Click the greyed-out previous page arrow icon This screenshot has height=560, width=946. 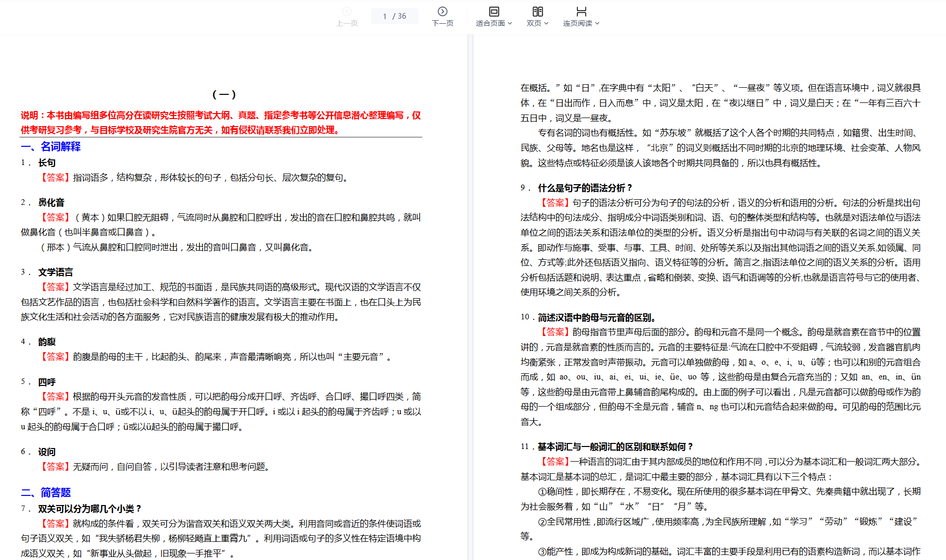[347, 11]
